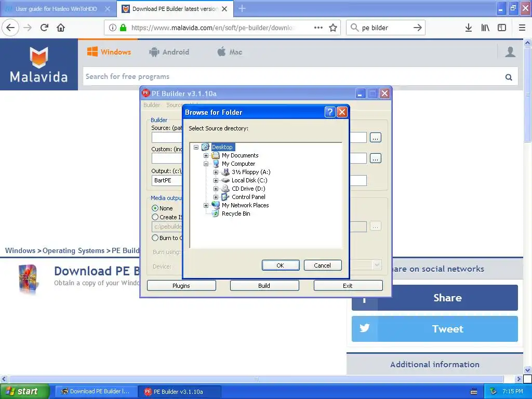Click the help question mark in Browse dialog
The height and width of the screenshot is (399, 532).
click(x=330, y=112)
